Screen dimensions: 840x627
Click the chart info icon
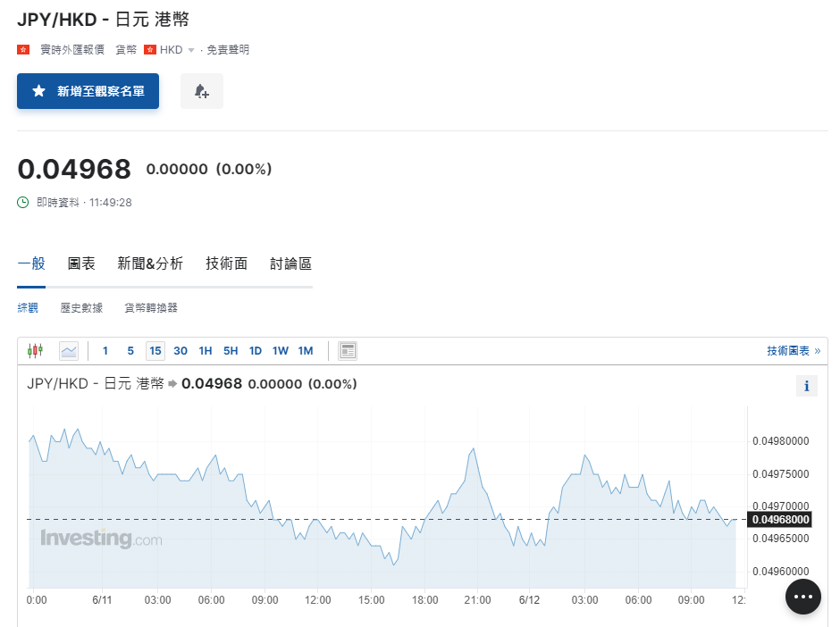(x=806, y=386)
